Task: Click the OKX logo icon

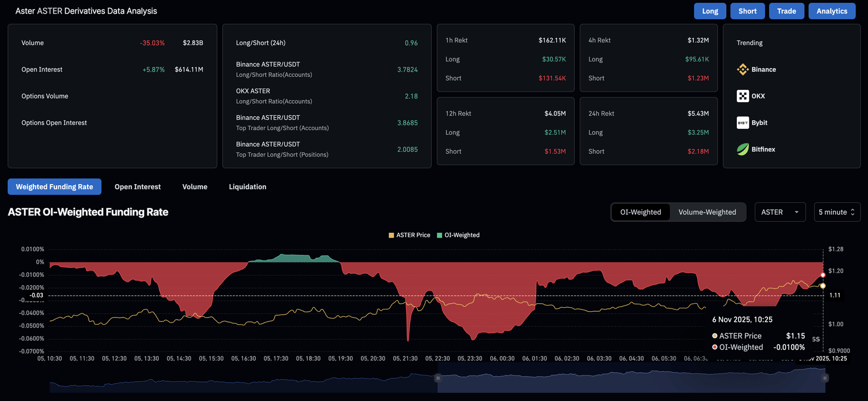Action: pos(743,96)
